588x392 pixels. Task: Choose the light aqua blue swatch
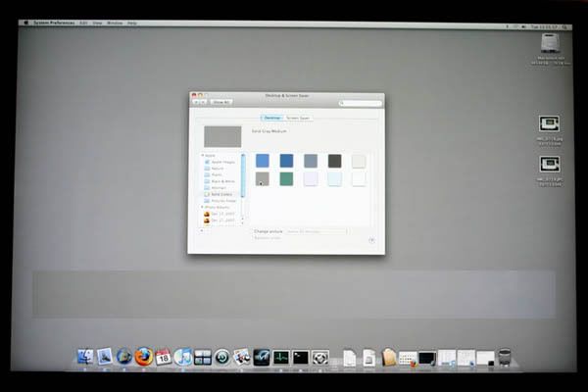pyautogui.click(x=263, y=161)
